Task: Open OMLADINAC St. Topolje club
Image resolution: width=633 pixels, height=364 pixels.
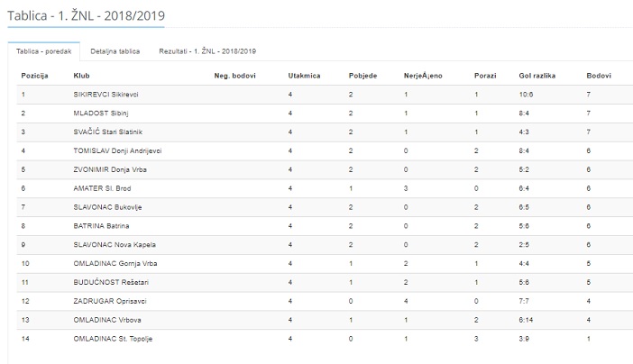Action: click(113, 339)
